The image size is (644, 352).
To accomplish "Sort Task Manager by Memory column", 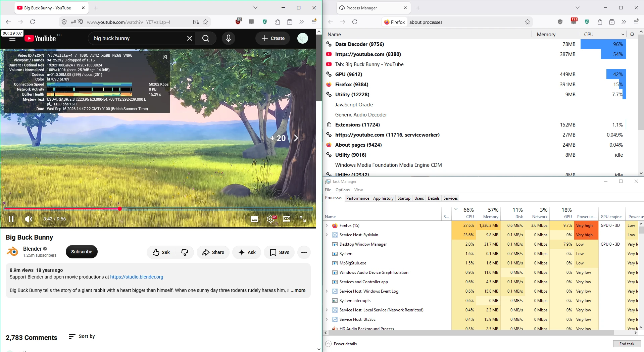I will pyautogui.click(x=488, y=213).
